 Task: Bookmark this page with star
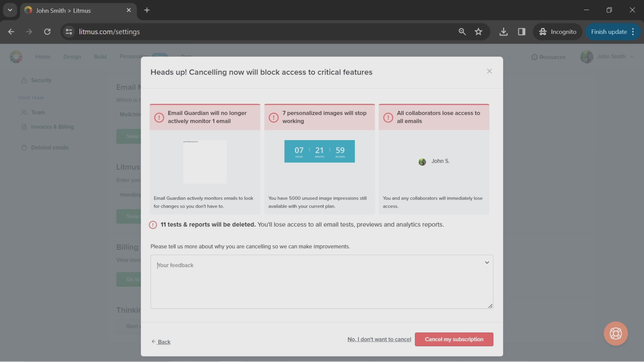pos(478,32)
